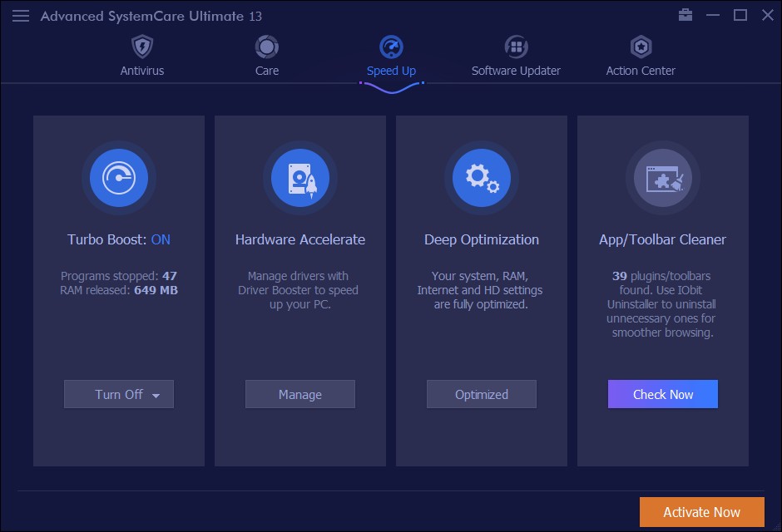782x532 pixels.
Task: Select the Action Center gear icon
Action: [640, 47]
